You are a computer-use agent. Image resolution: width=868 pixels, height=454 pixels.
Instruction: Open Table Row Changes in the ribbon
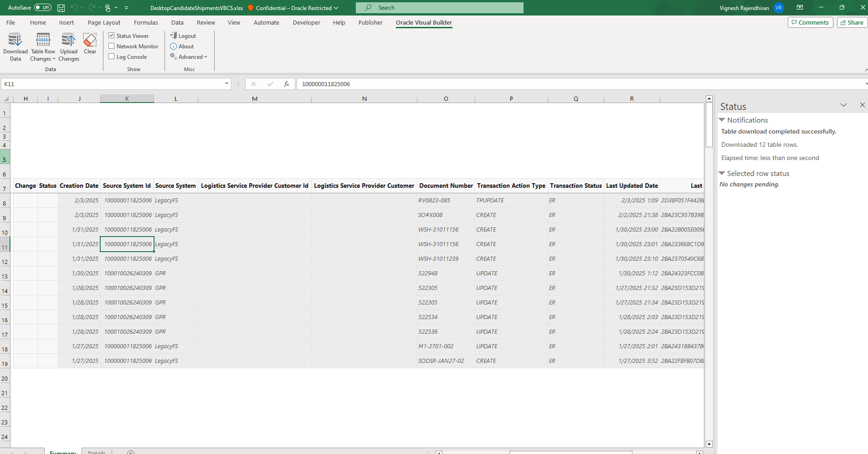(x=42, y=46)
